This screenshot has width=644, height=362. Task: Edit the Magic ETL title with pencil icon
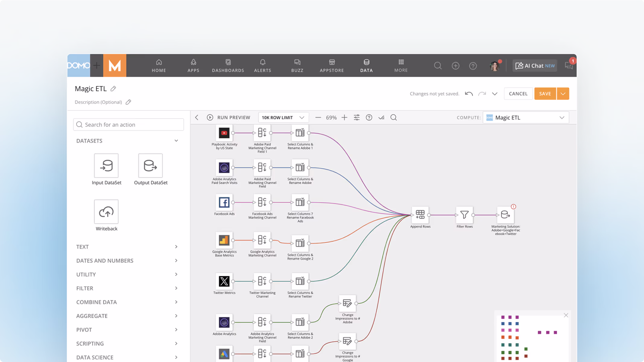click(113, 89)
